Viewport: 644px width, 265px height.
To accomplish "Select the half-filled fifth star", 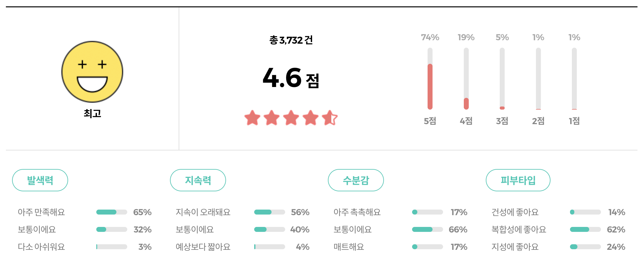I will pos(329,118).
